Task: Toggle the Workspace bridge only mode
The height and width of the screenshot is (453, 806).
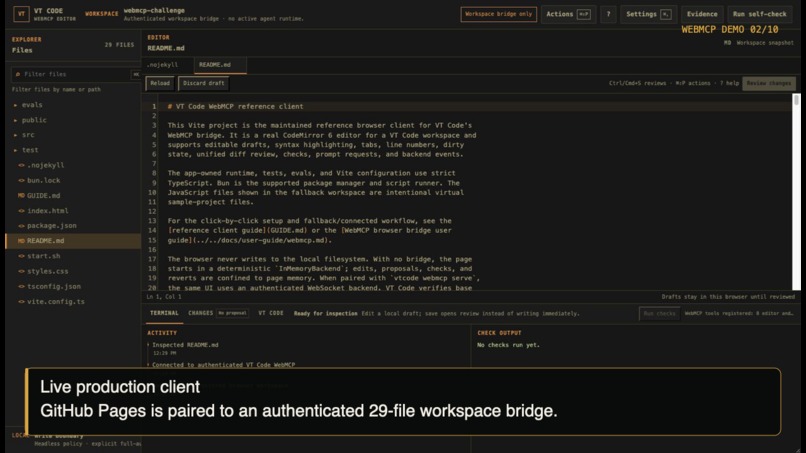Action: (499, 14)
